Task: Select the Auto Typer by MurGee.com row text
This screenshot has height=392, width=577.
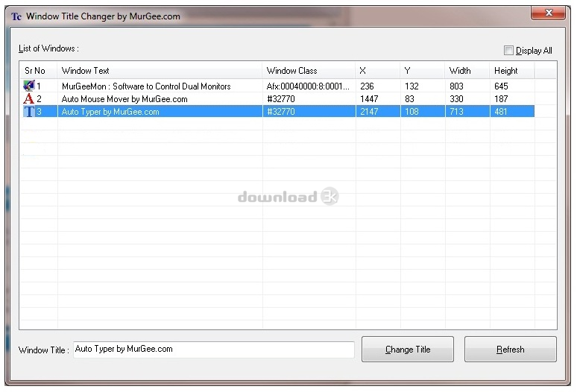Action: [110, 112]
